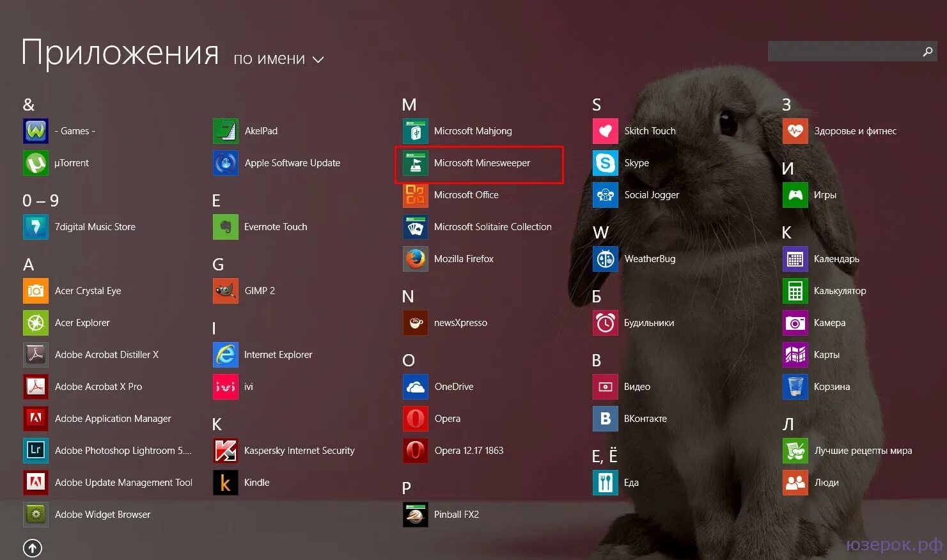Launch the Календарь icon

coord(795,259)
